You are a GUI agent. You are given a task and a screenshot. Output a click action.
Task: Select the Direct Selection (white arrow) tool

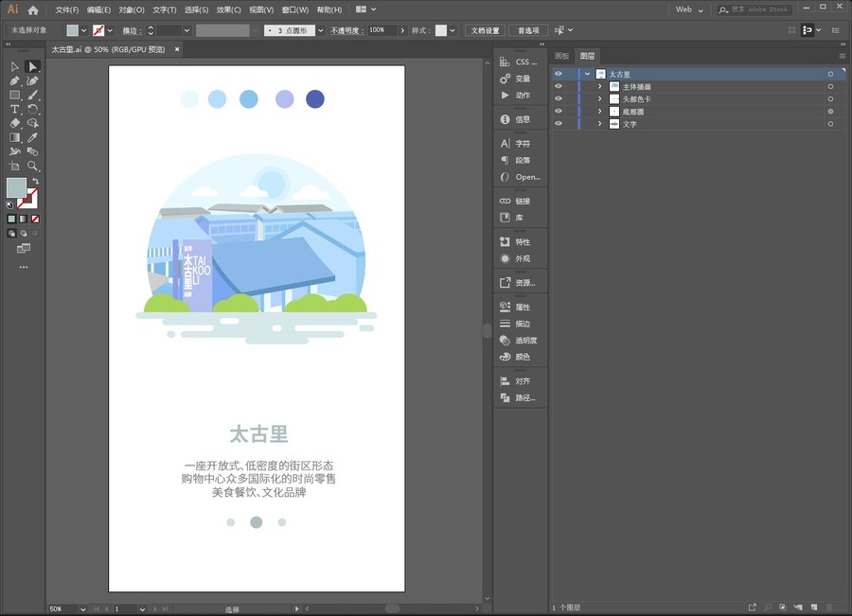(32, 66)
